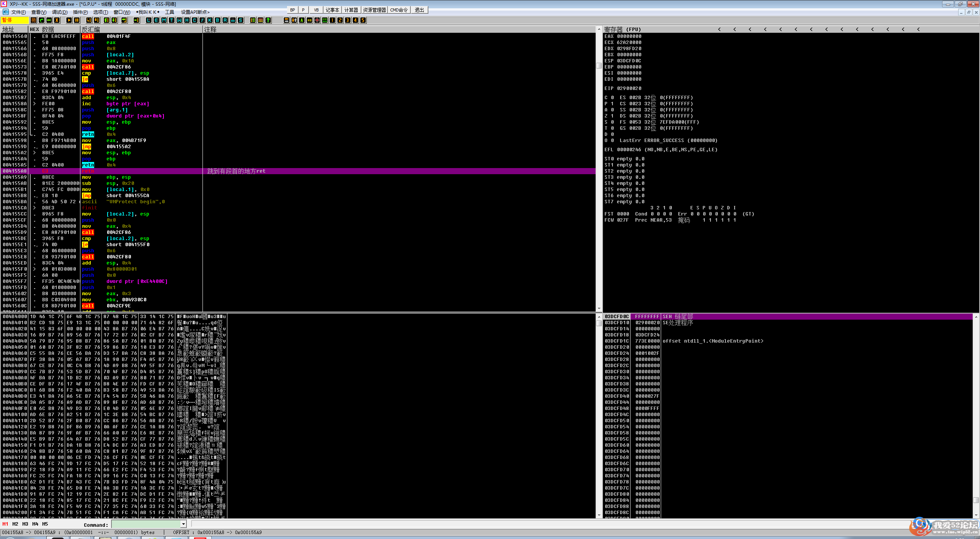Screen dimensions: 980x539
Task: Switch to the M3 dump tab
Action: 25,524
